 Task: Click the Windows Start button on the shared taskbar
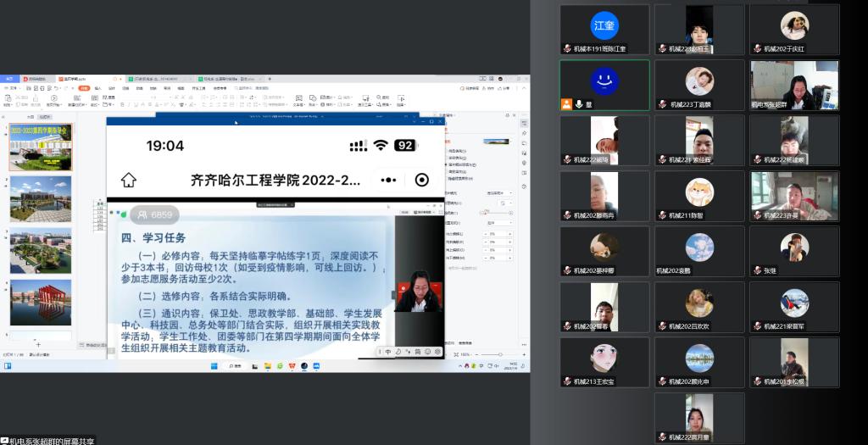tap(214, 365)
